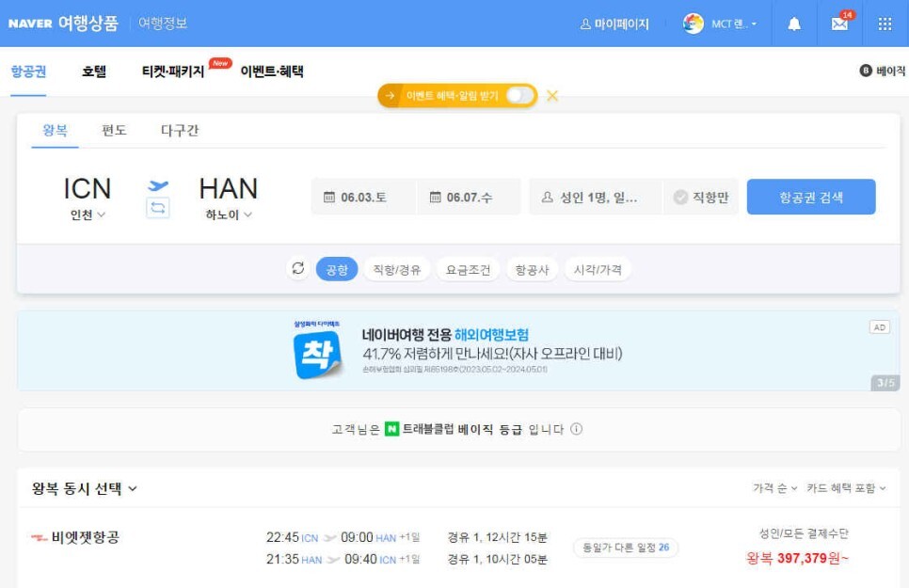
Task: Select the 항공사 filter chip
Action: pos(532,269)
